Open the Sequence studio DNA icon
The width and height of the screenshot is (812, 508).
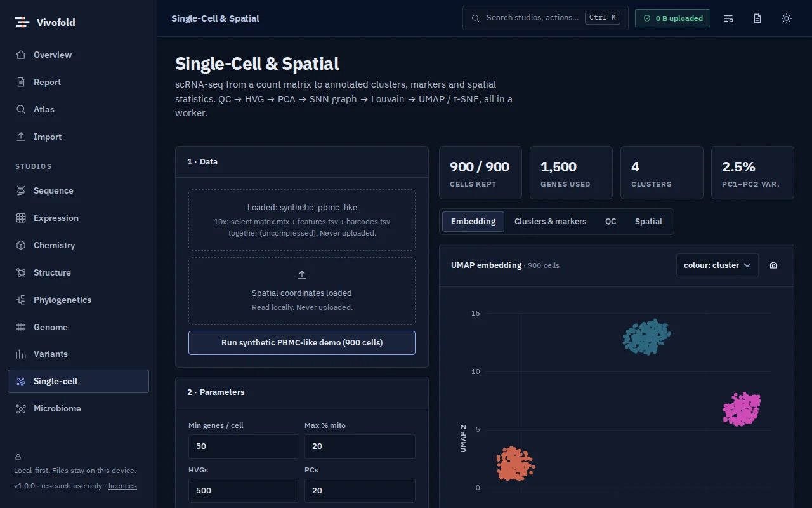pyautogui.click(x=21, y=190)
